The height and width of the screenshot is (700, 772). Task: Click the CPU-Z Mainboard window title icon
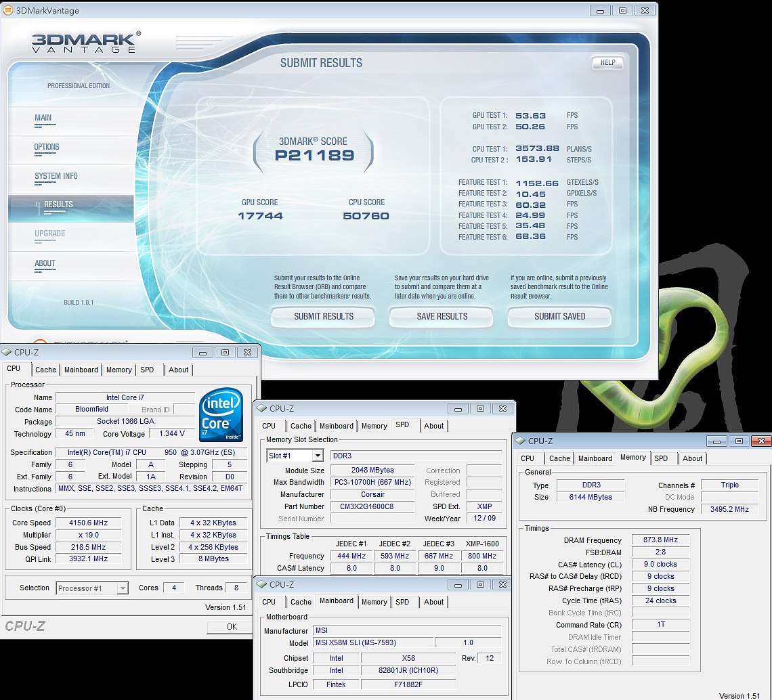(x=262, y=584)
